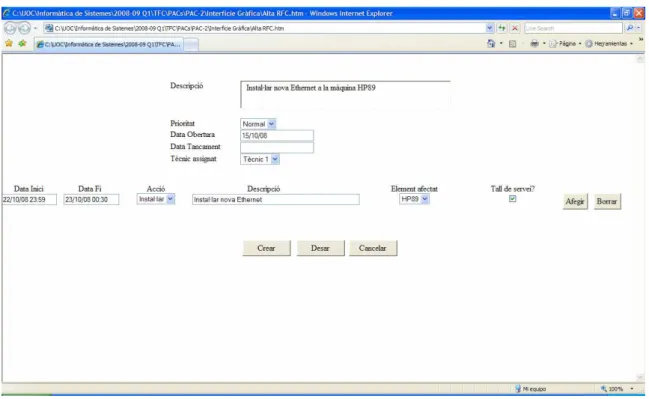Click the Live Search input box
Screen dimensions: 649x399
[574, 28]
